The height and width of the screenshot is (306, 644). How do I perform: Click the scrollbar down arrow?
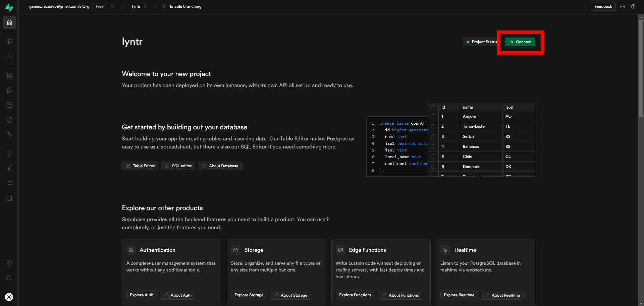(641, 303)
